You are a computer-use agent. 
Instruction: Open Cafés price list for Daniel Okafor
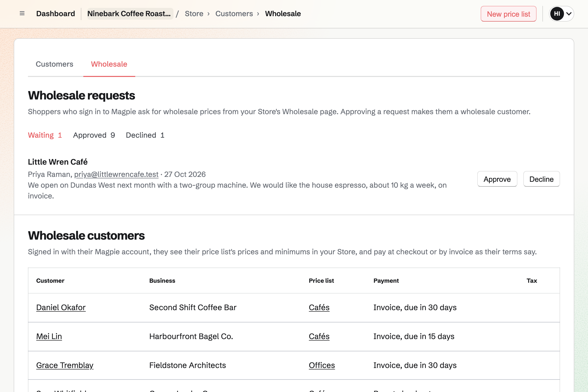click(x=319, y=307)
